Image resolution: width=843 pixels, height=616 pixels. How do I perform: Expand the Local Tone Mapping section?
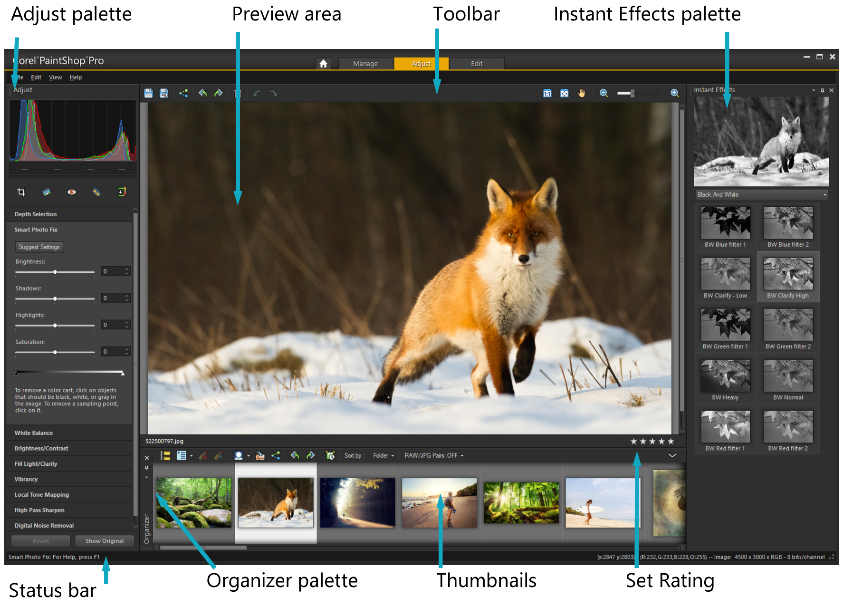[x=69, y=495]
